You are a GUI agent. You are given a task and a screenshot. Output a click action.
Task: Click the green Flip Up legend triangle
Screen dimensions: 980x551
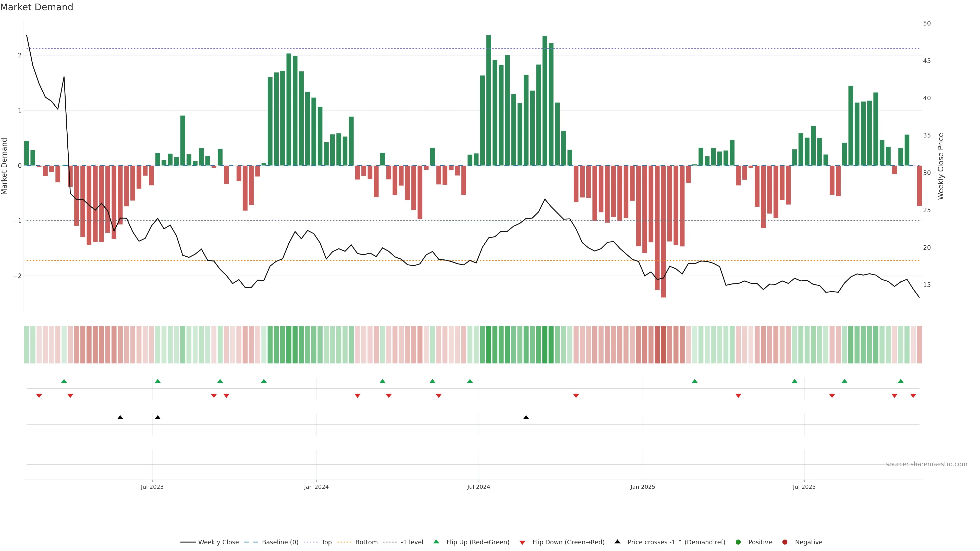(x=436, y=542)
